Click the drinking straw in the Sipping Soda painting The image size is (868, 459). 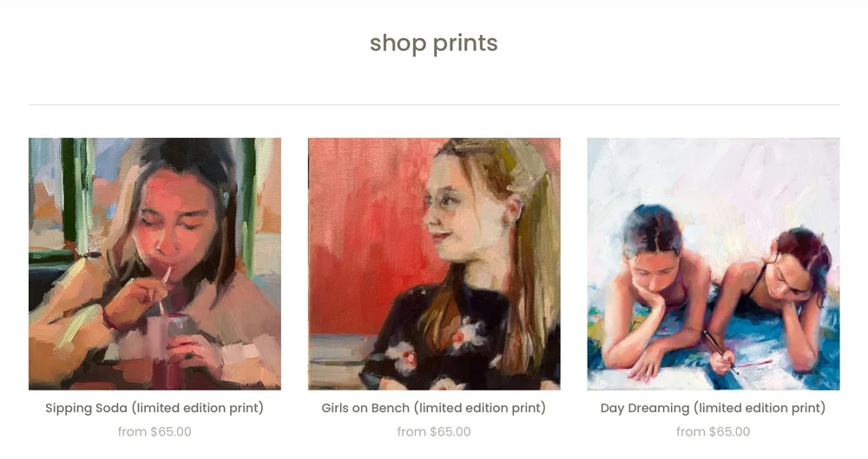[x=164, y=290]
